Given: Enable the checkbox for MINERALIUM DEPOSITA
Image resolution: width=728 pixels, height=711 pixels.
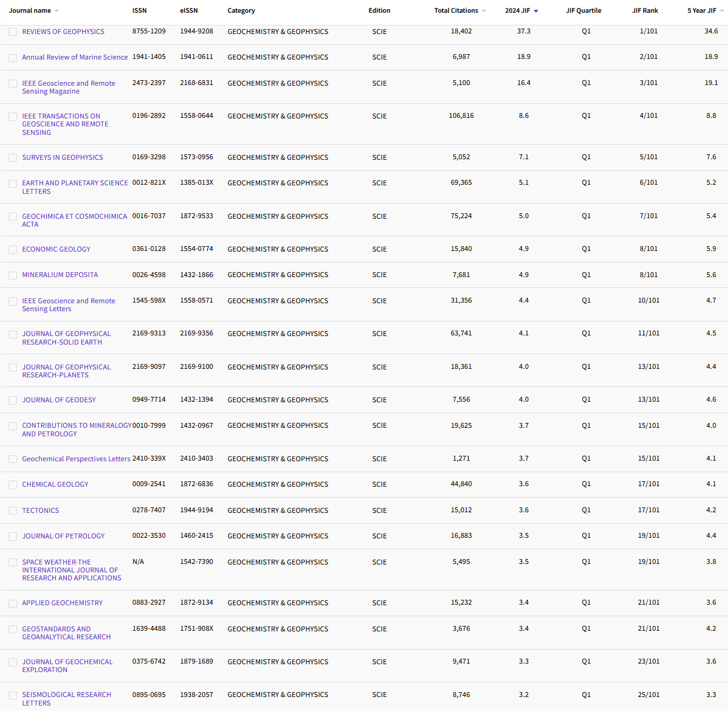Looking at the screenshot, I should (13, 275).
